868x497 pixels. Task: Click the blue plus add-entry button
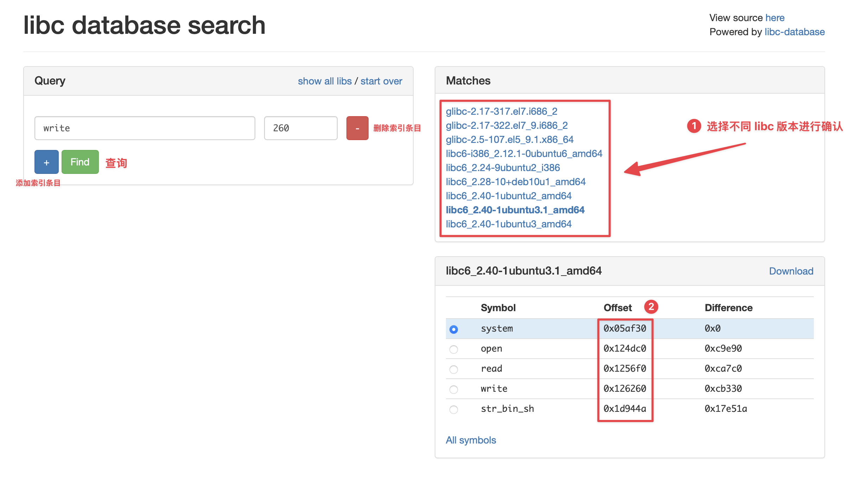pyautogui.click(x=46, y=162)
